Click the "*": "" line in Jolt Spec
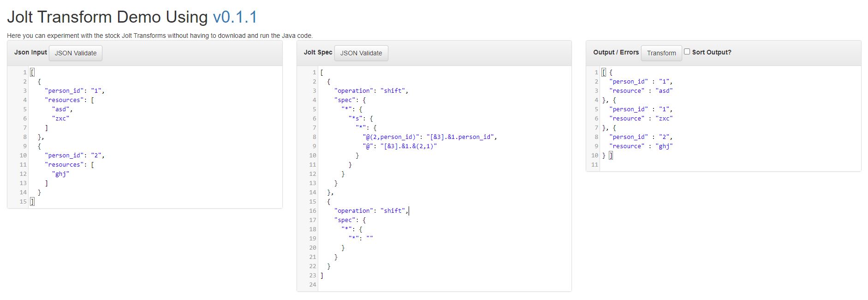 point(361,239)
